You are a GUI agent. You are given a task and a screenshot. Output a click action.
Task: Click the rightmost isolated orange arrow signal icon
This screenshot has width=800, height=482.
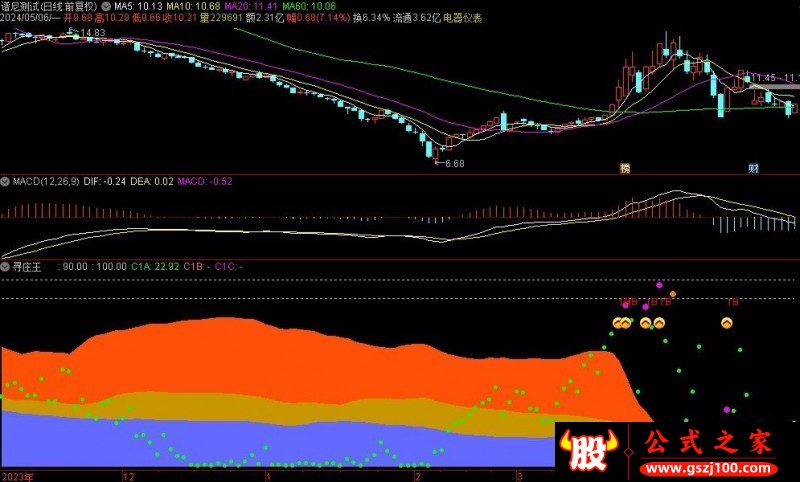(x=727, y=323)
